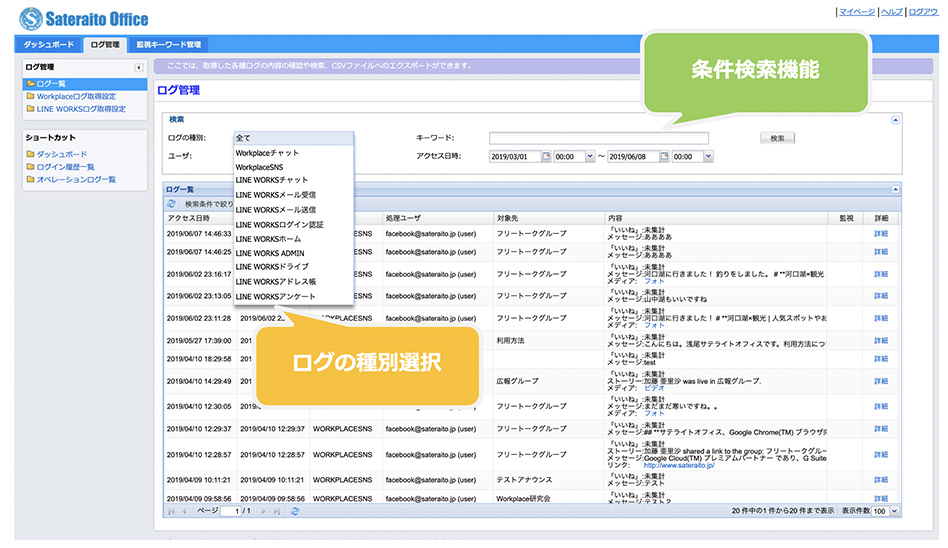
Task: Click the folder icon beside オペレーションログ一覧
Action: pyautogui.click(x=30, y=179)
